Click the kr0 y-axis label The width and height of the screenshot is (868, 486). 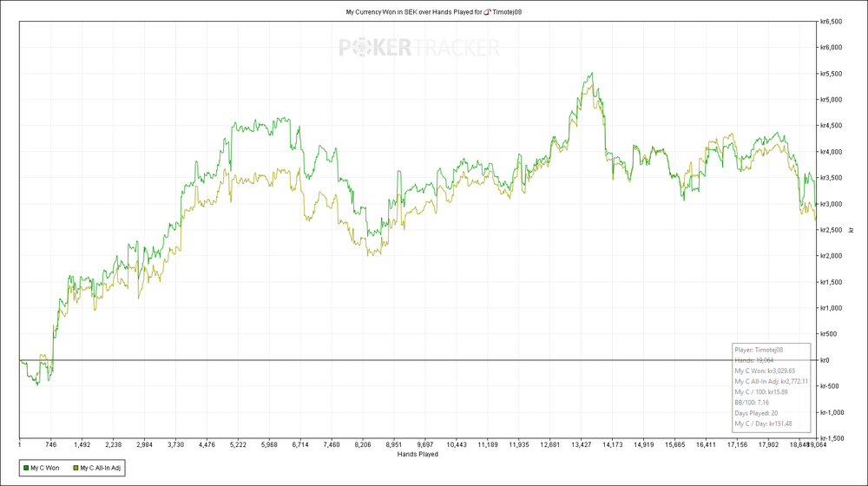point(825,360)
